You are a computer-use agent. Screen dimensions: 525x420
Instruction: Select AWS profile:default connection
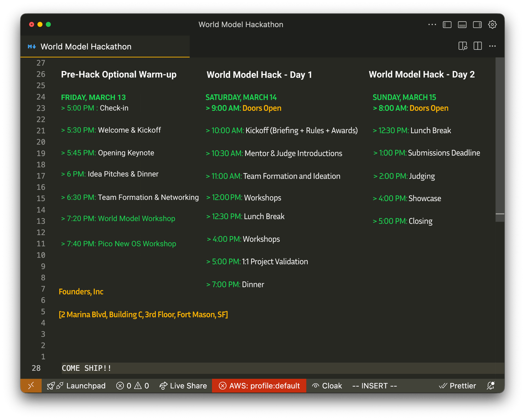[x=259, y=386]
